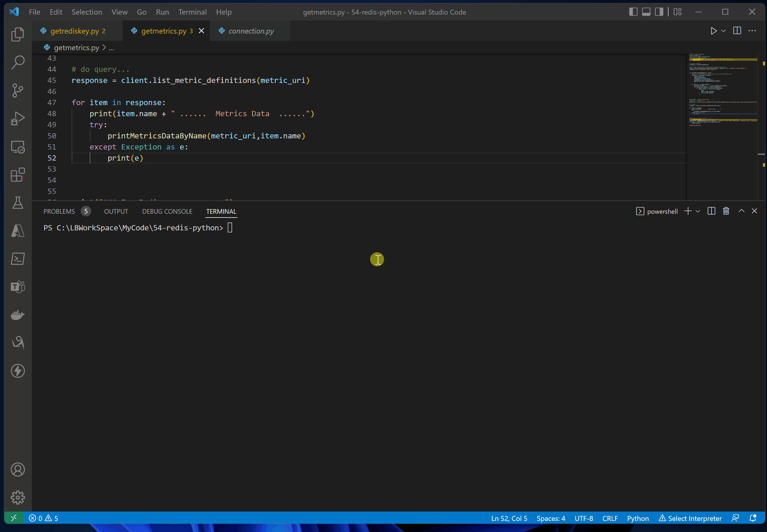Open the Extensions panel icon
Screen dimensions: 767x532
[17, 175]
